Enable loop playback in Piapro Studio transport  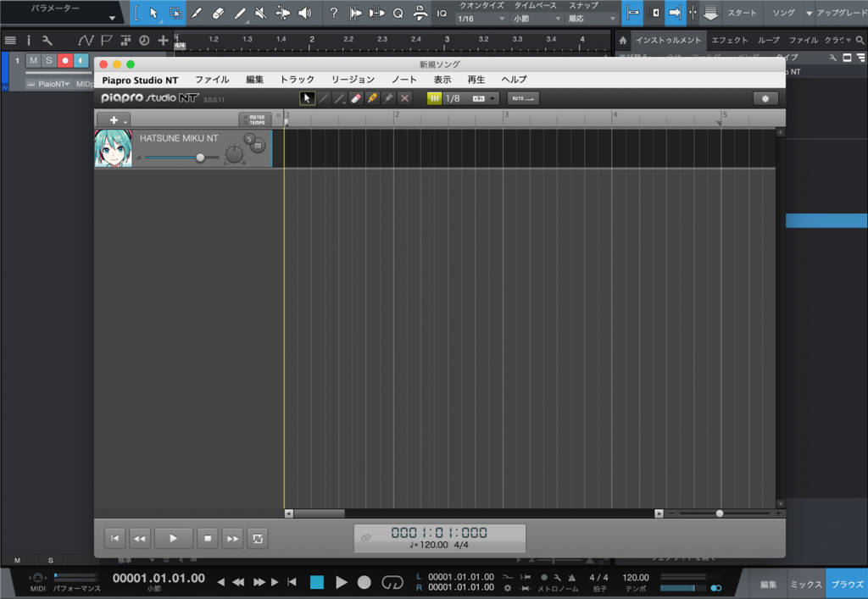[x=257, y=538]
